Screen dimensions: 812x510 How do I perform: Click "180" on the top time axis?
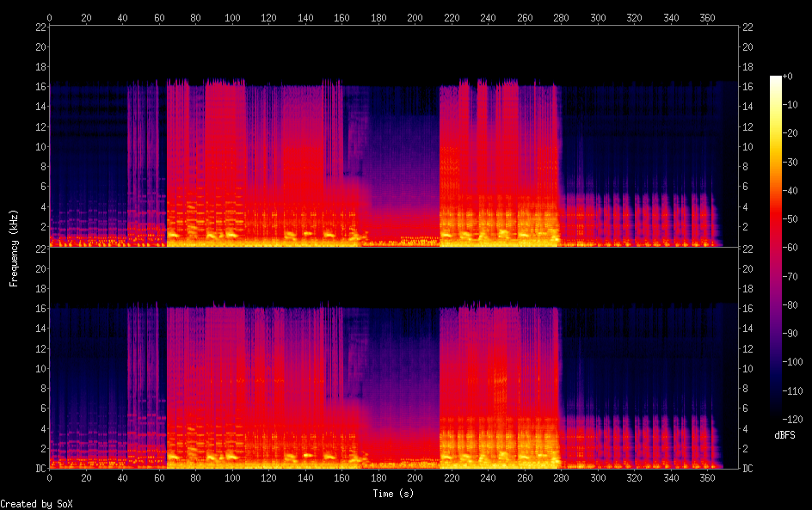pyautogui.click(x=378, y=17)
